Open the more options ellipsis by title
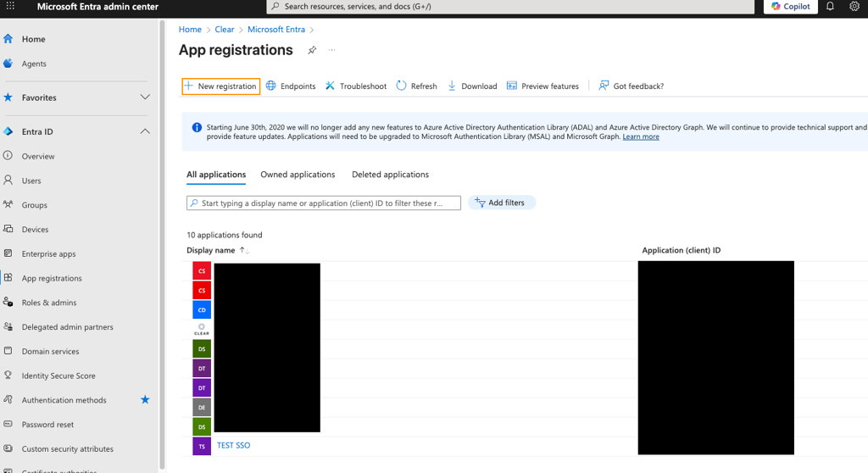This screenshot has width=868, height=473. pos(331,50)
